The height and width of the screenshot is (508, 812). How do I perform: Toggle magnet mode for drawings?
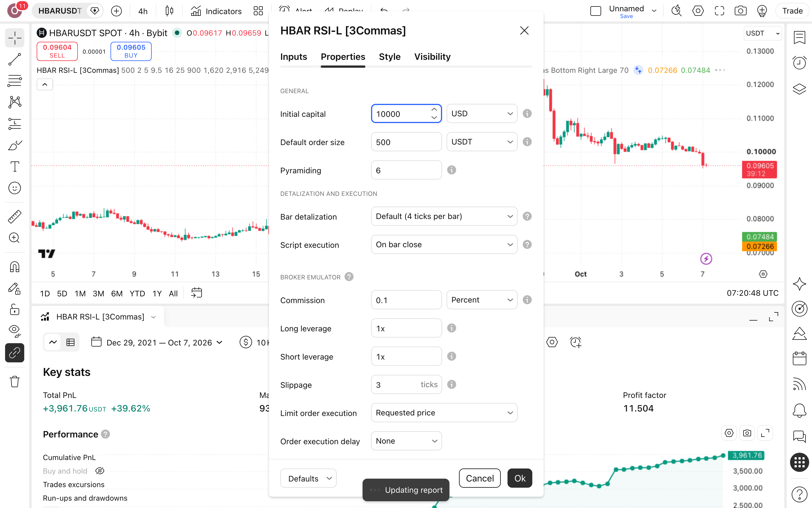pos(14,267)
